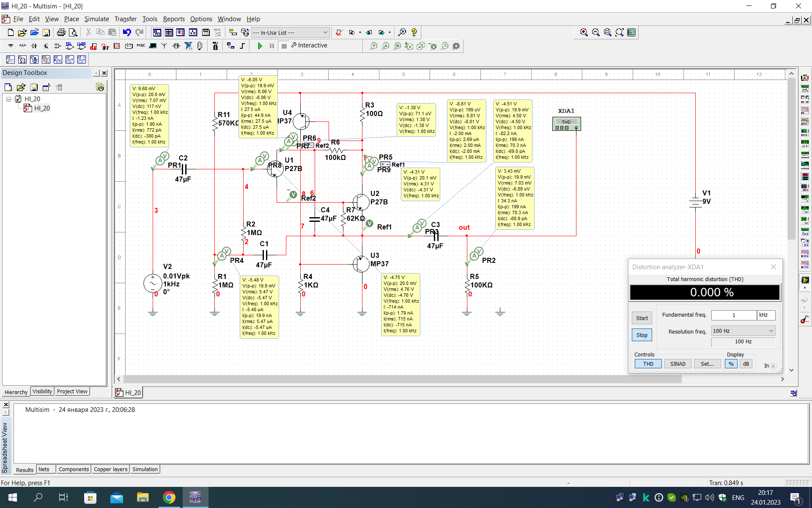The width and height of the screenshot is (812, 508).
Task: Collapse the HI_20 tree node
Action: point(8,99)
